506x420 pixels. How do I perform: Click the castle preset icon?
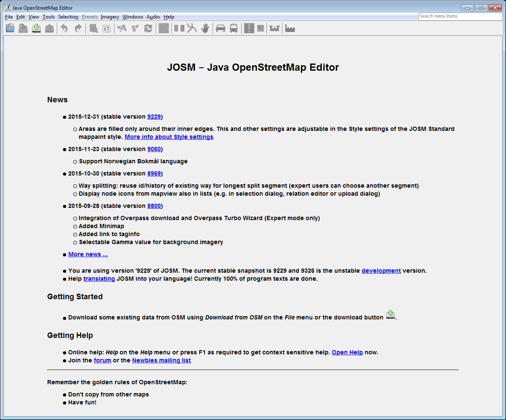[274, 28]
